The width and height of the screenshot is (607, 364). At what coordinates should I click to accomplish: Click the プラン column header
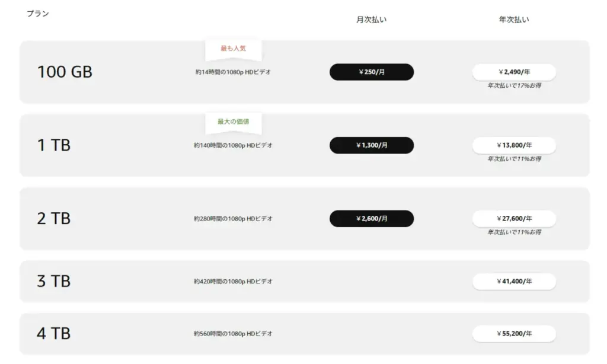[38, 14]
